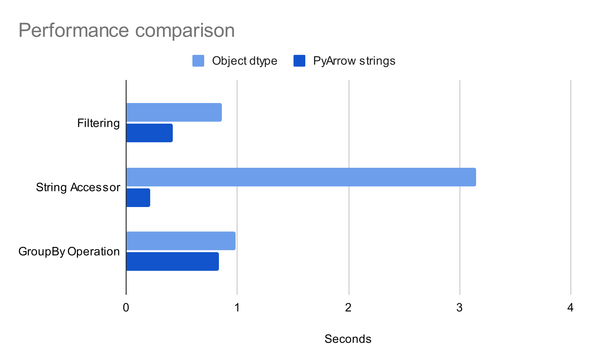The width and height of the screenshot is (589, 364).
Task: Select the light blue Object dtype legend swatch
Action: point(198,61)
